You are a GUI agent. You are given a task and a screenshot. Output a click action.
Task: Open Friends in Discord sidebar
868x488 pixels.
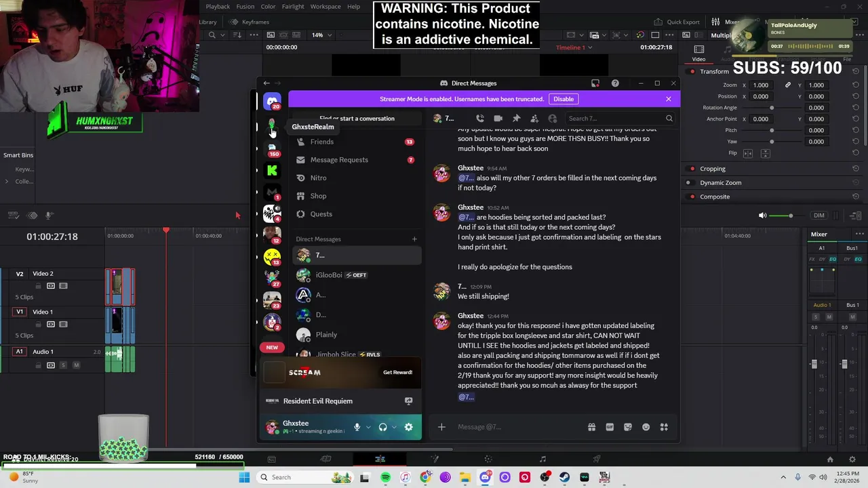coord(357,142)
